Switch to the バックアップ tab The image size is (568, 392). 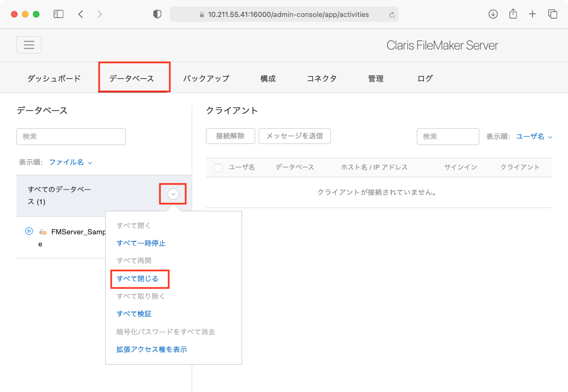click(x=206, y=78)
